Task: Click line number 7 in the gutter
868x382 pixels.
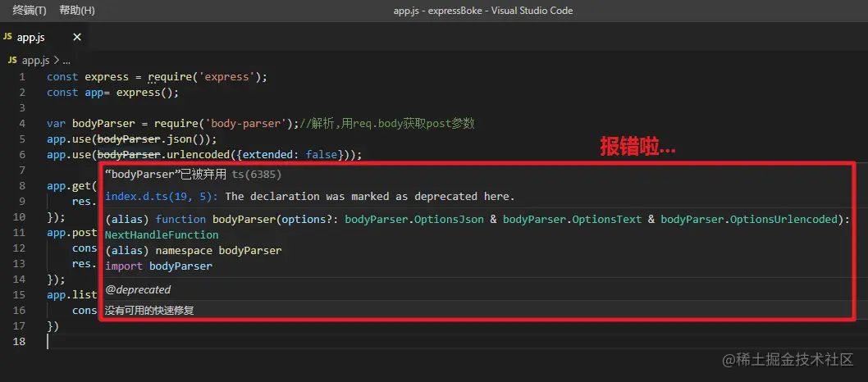Action: [22, 170]
